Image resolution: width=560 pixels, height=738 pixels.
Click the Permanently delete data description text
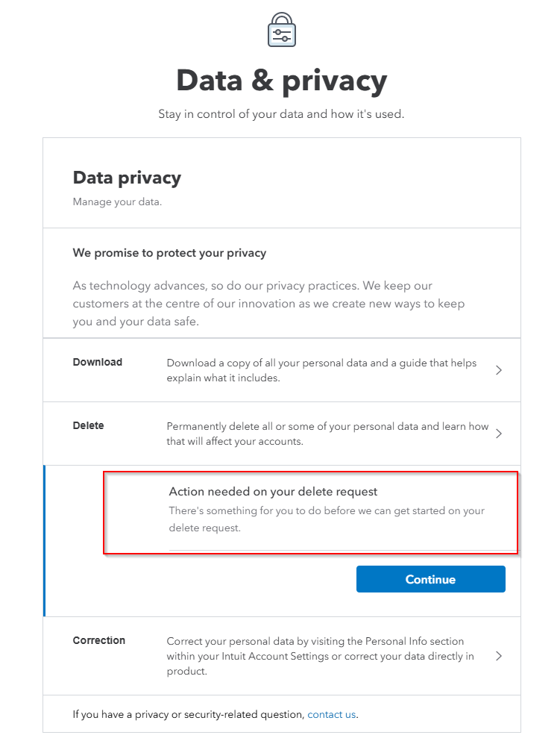(327, 434)
